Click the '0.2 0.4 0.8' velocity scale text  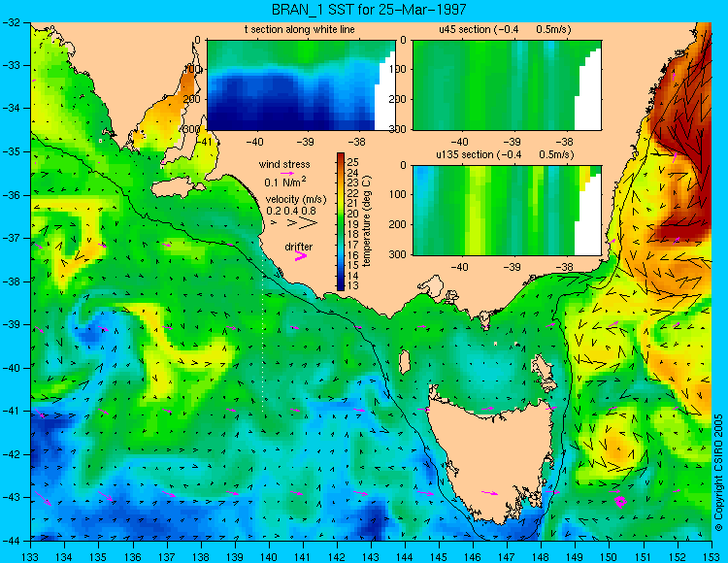[x=291, y=211]
